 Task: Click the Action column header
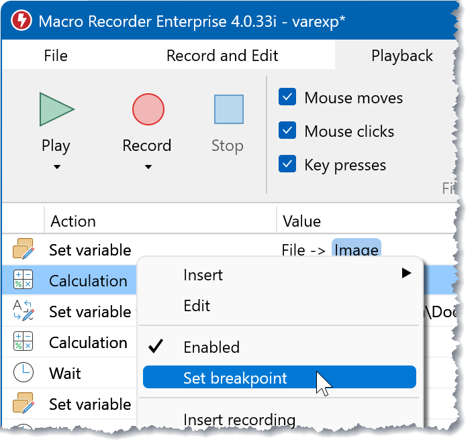click(x=73, y=221)
